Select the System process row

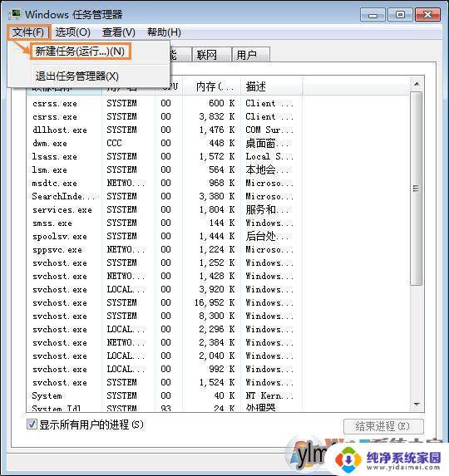tap(164, 395)
